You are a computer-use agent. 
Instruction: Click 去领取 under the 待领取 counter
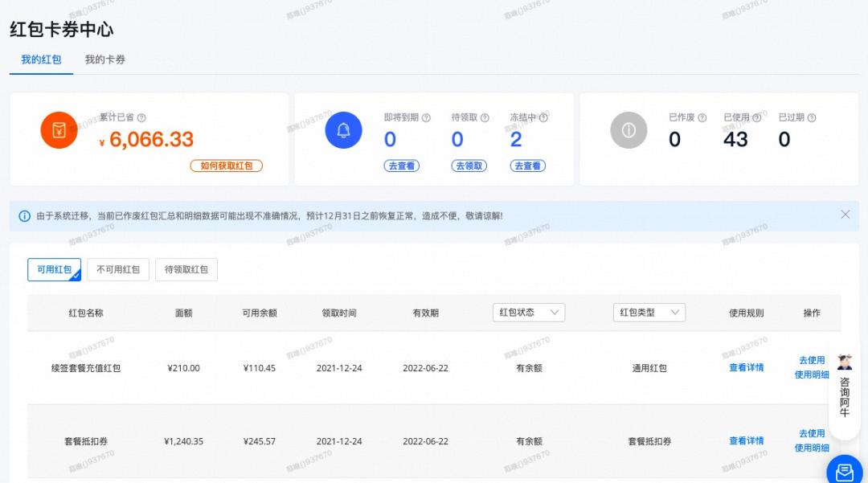tap(469, 166)
